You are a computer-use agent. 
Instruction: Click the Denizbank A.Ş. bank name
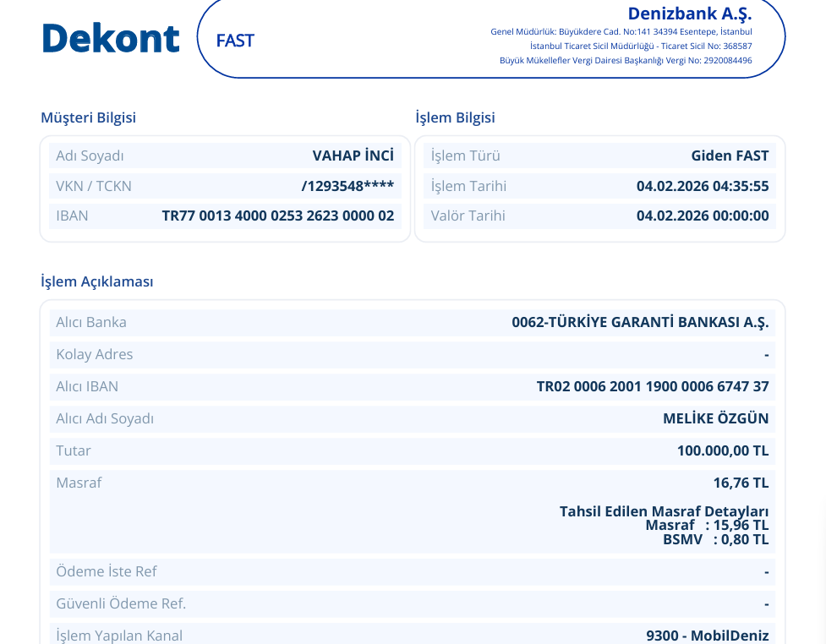tap(690, 14)
